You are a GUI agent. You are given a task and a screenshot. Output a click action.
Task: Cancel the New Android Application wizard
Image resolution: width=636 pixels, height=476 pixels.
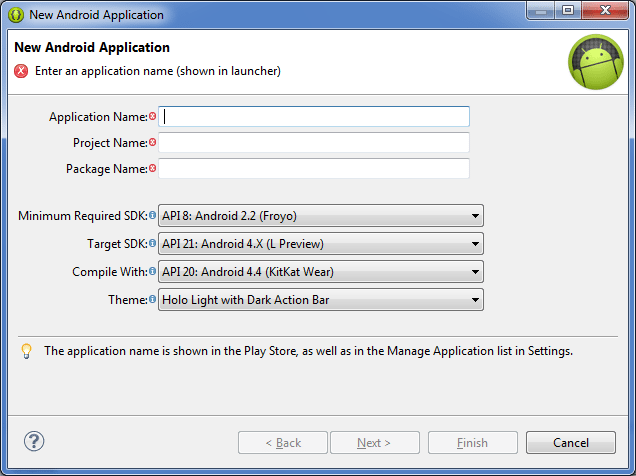click(571, 442)
